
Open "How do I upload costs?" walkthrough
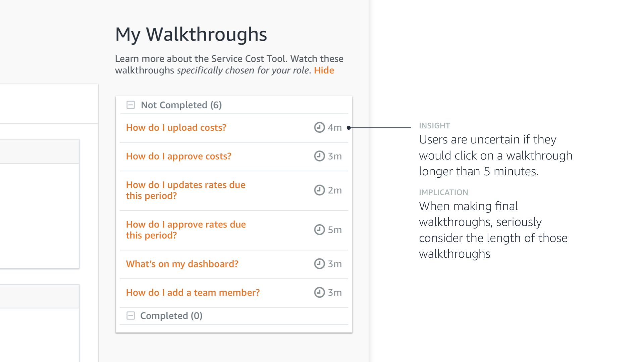coord(176,128)
